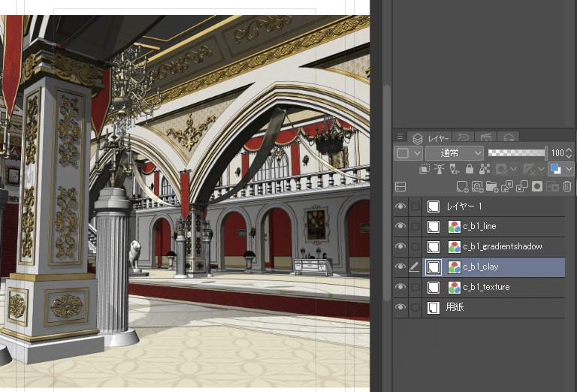This screenshot has height=392, width=577.
Task: Toggle the two-pane layer view icon
Action: tap(400, 186)
